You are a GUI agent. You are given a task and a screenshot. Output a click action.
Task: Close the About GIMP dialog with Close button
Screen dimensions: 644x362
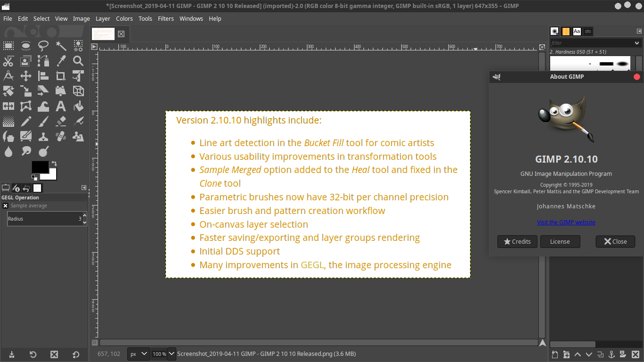(615, 241)
